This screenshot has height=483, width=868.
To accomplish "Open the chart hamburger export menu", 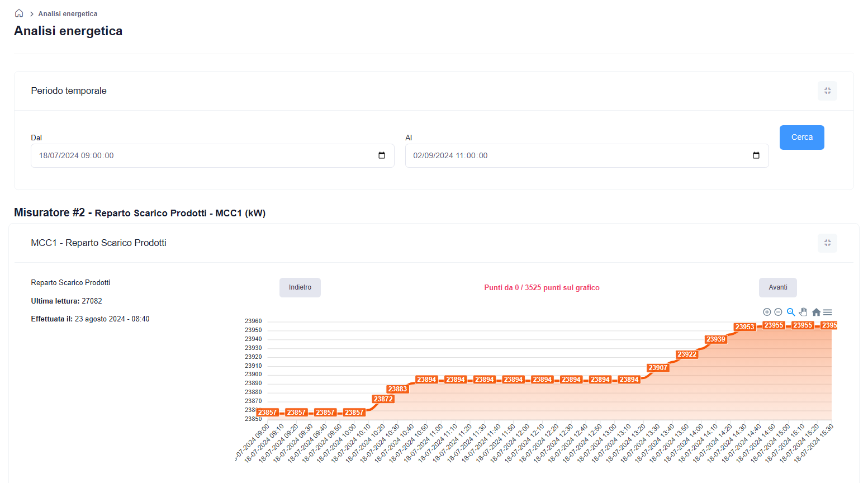I will [828, 312].
